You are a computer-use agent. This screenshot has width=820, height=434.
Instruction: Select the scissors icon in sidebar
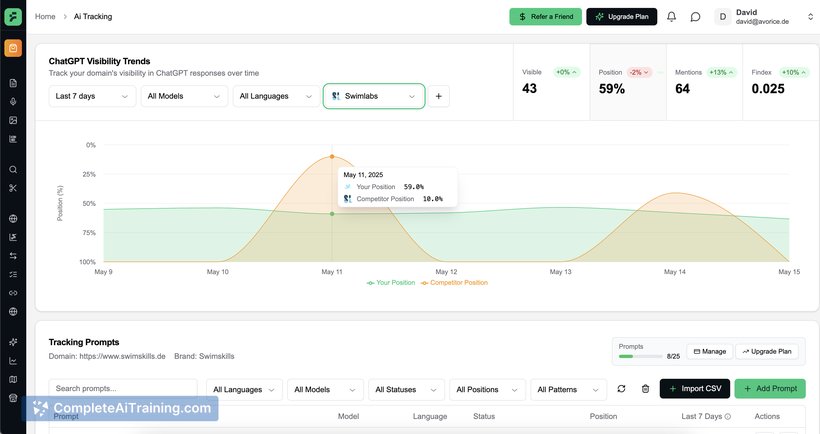(13, 188)
